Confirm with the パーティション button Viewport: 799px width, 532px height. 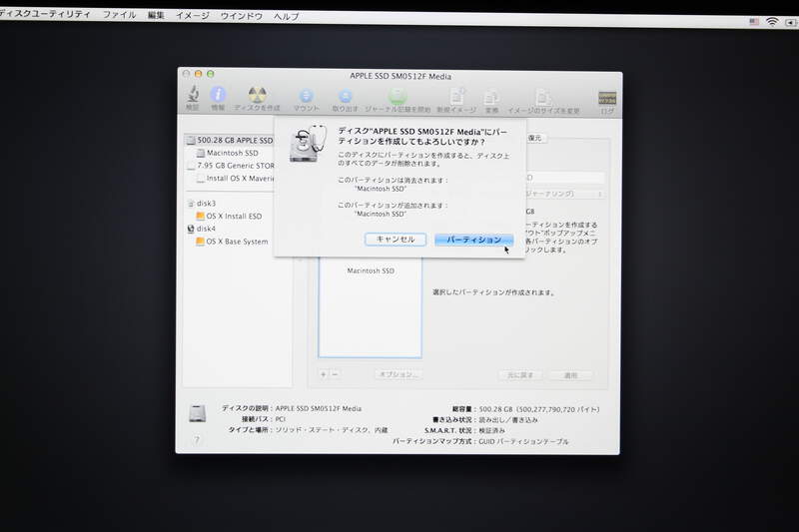tap(474, 241)
